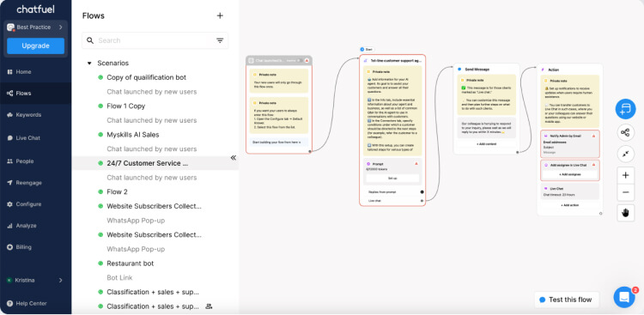Click the shared-users icon on Classification flow row
Image resolution: width=644 pixels, height=315 pixels.
coord(209,306)
